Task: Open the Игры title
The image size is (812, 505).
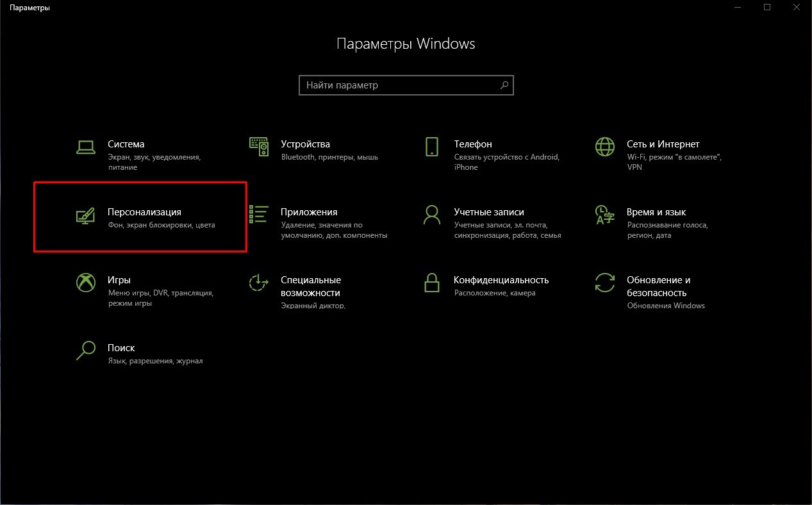Action: point(119,280)
